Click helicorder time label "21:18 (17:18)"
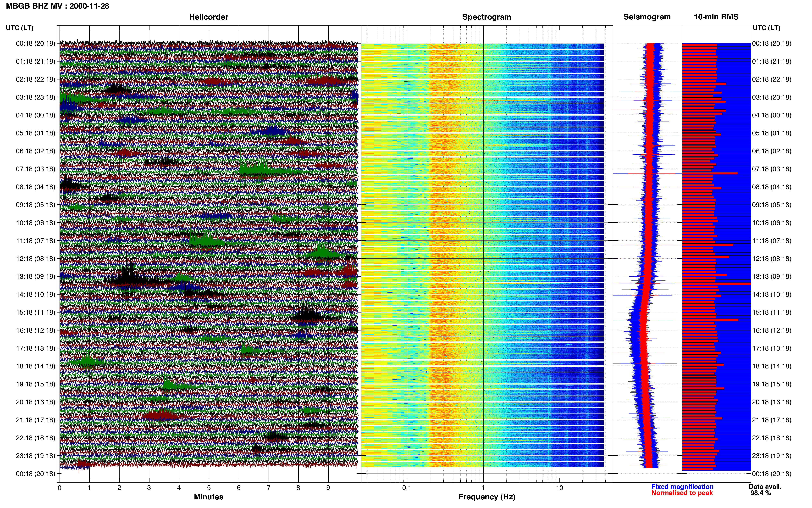This screenshot has width=812, height=508. pos(35,420)
